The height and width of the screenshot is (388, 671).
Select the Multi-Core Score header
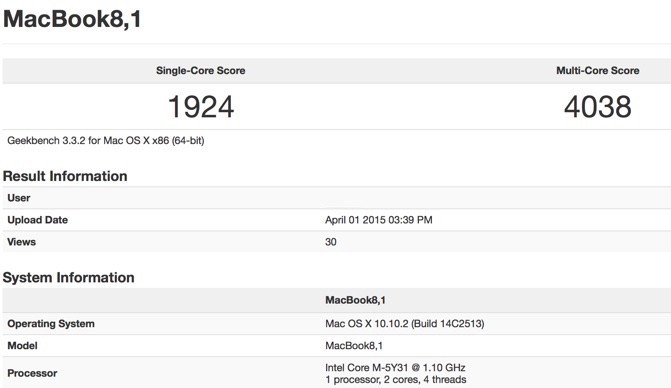pyautogui.click(x=597, y=71)
